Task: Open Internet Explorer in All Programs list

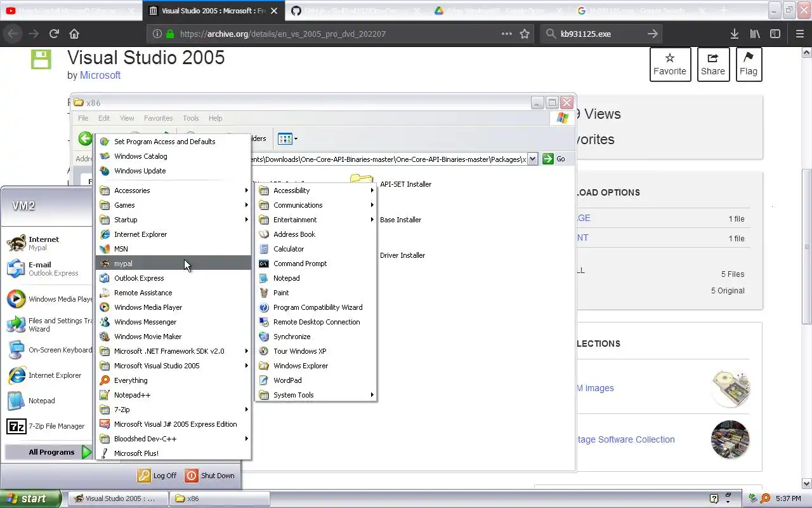Action: (x=173, y=234)
